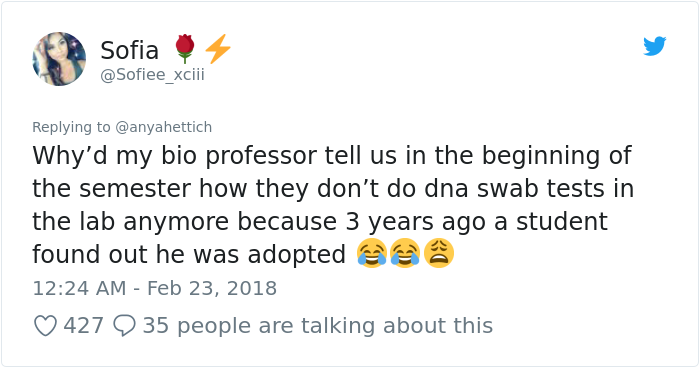Like the tweet with heart icon
The height and width of the screenshot is (368, 700).
pos(45,326)
